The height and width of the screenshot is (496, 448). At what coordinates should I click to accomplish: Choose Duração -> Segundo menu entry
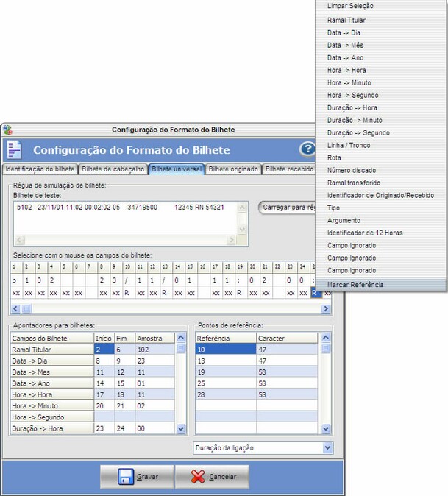[358, 133]
